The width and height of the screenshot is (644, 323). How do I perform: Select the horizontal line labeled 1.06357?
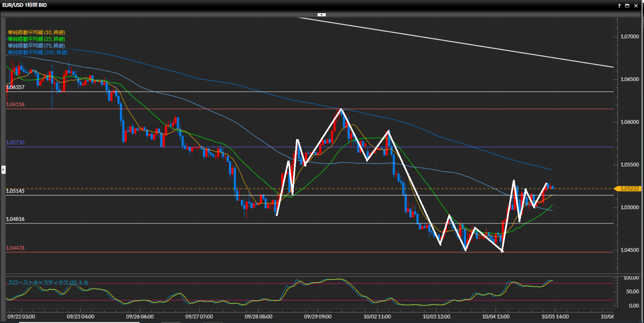15,87
